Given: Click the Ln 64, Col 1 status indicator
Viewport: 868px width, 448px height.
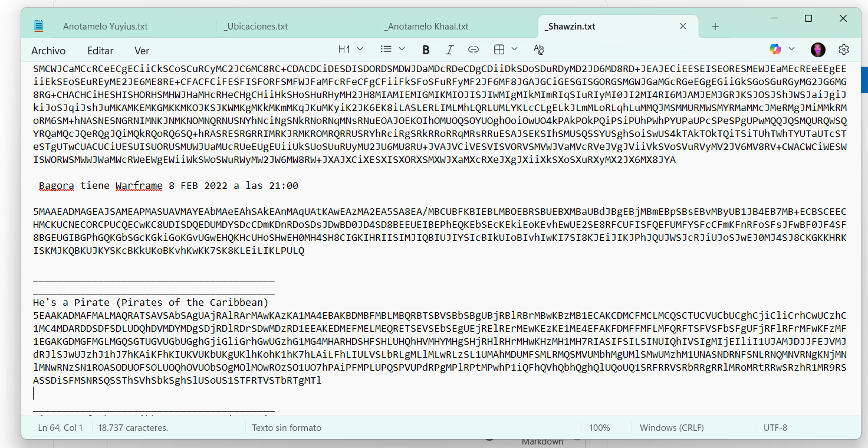Looking at the screenshot, I should (60, 427).
